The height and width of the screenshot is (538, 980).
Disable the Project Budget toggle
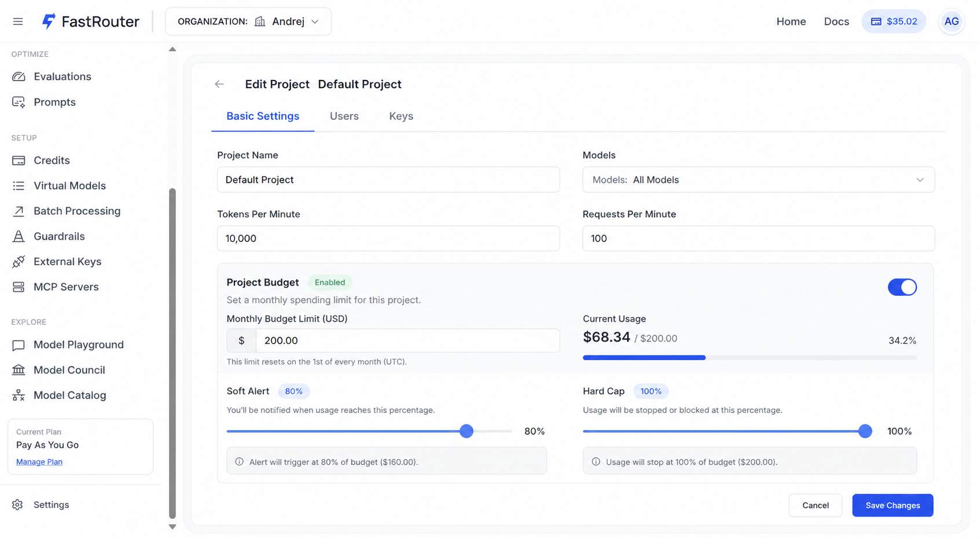point(902,287)
